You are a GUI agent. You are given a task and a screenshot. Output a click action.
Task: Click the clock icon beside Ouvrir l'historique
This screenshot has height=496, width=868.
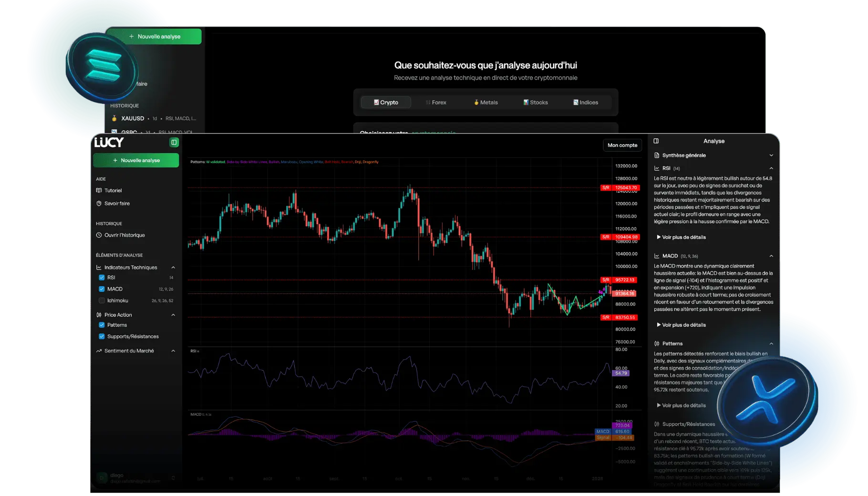(x=99, y=235)
